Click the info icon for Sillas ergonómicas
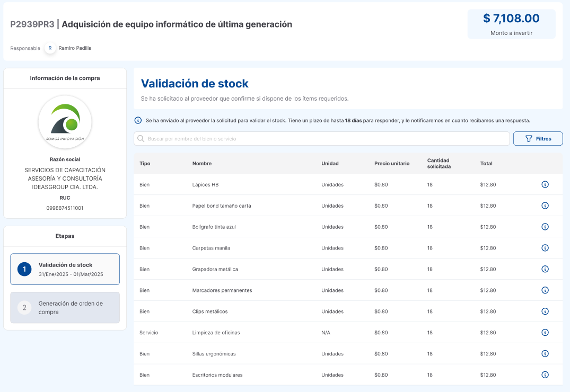The height and width of the screenshot is (392, 570). (x=545, y=354)
